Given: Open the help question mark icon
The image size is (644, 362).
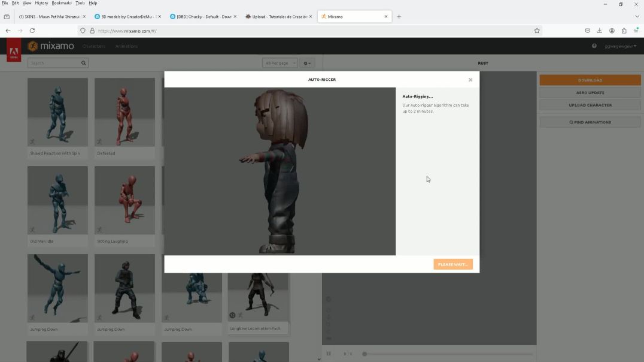Looking at the screenshot, I should 594,46.
